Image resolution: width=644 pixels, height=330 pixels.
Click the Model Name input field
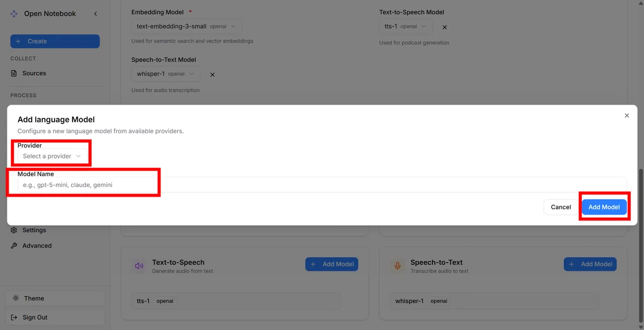pos(322,184)
